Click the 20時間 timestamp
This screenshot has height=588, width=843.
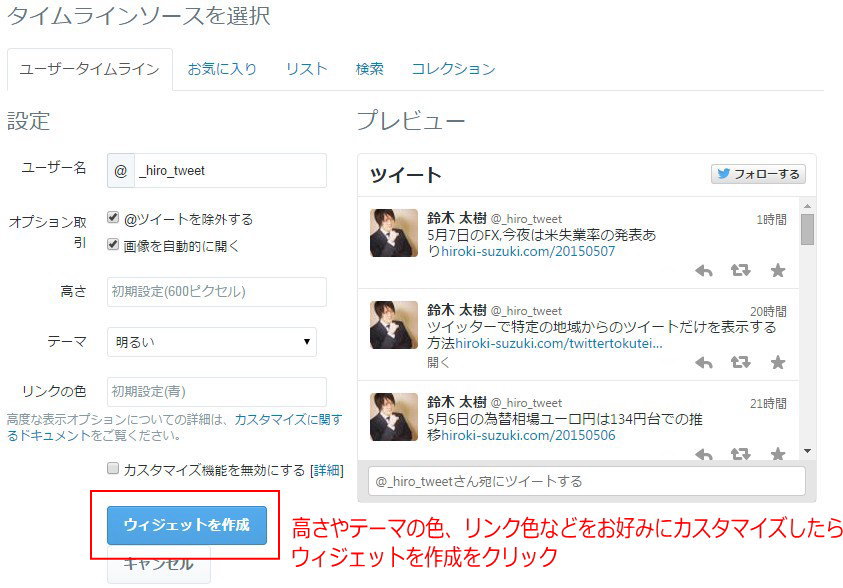tap(768, 311)
